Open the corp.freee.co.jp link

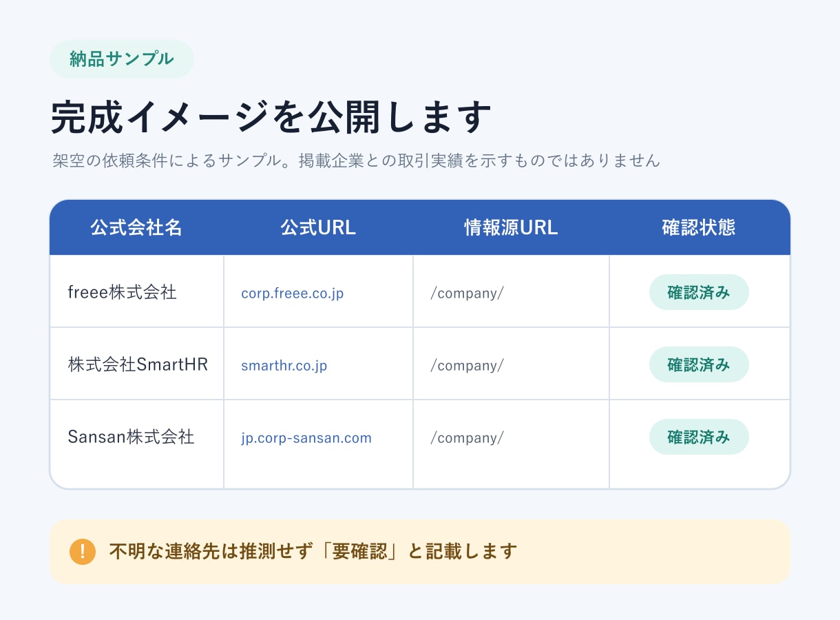(293, 293)
